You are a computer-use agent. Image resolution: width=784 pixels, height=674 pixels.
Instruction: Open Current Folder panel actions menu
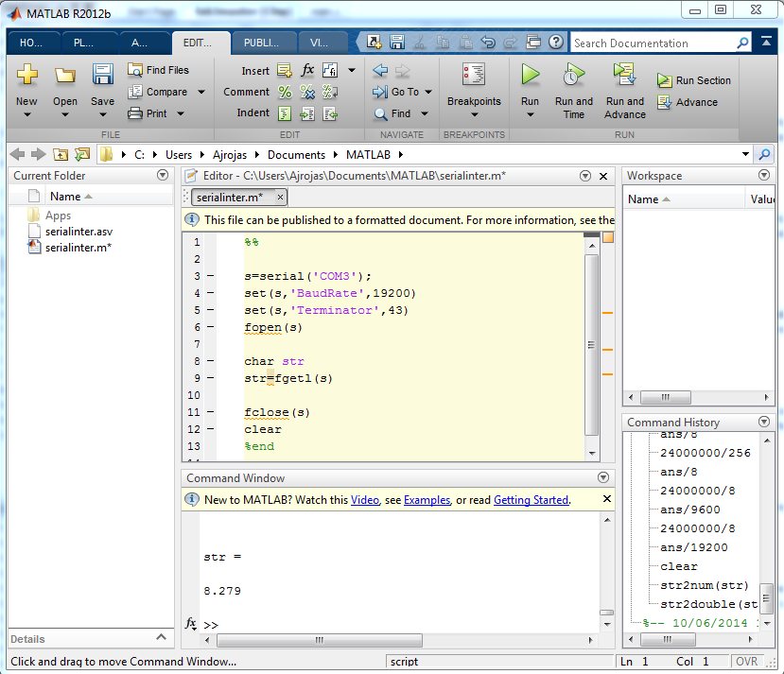pyautogui.click(x=163, y=176)
